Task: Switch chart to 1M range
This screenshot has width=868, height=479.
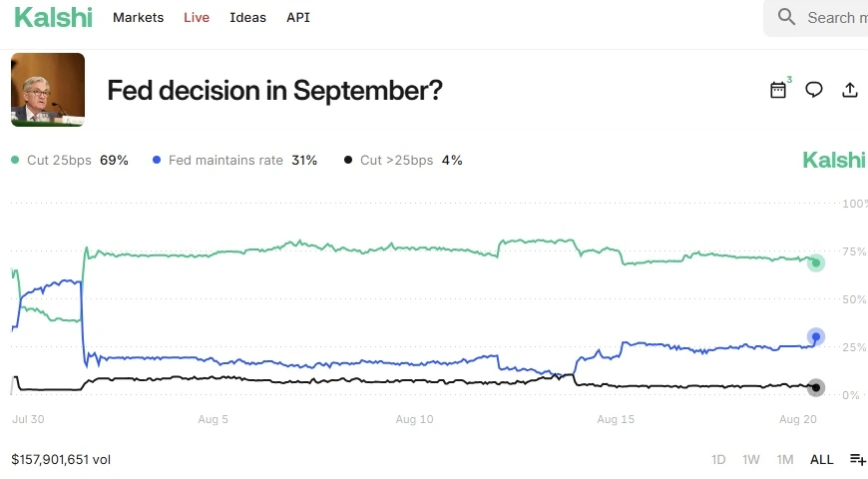Action: 785,460
